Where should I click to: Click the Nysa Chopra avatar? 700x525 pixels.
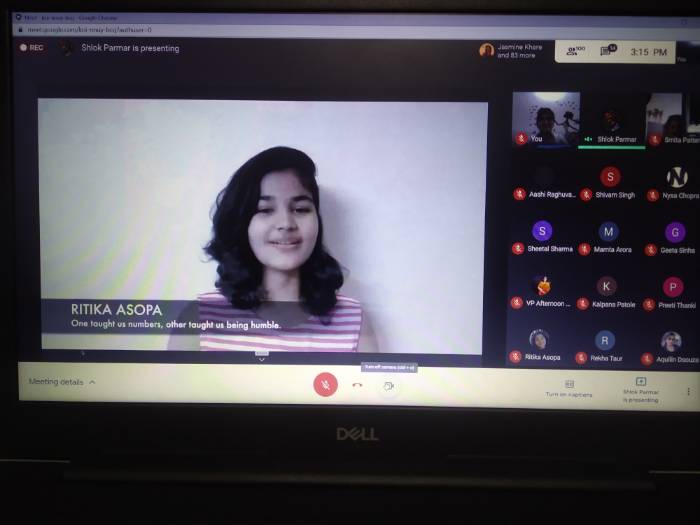(677, 177)
